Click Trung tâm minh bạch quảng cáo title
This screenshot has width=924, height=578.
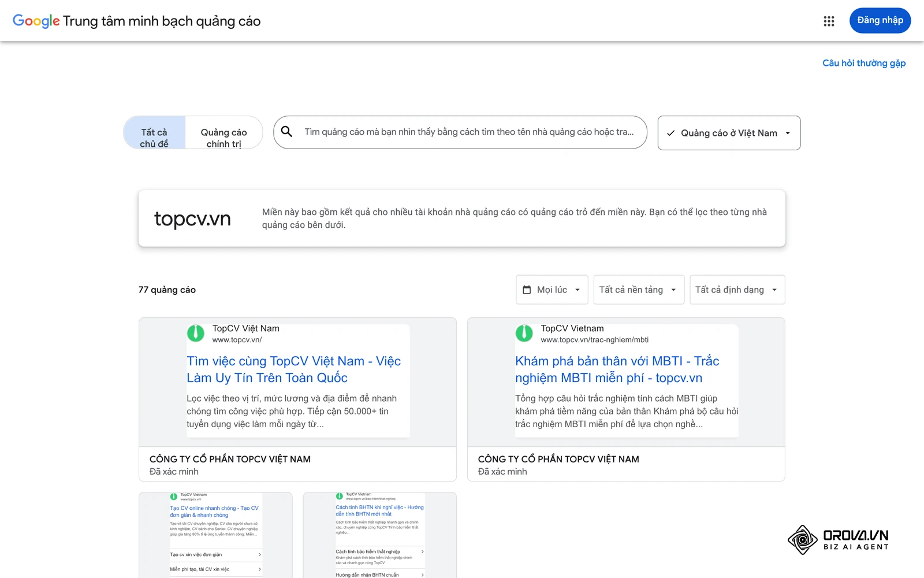point(162,21)
